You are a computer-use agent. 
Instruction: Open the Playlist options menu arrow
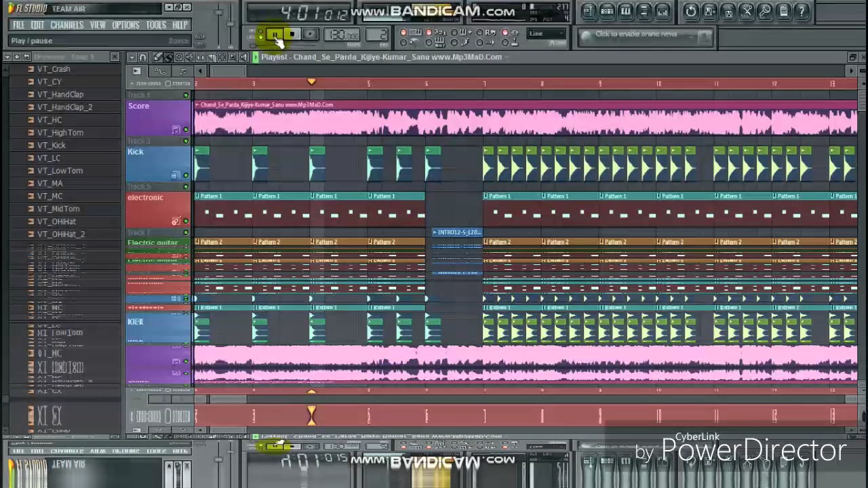(133, 58)
